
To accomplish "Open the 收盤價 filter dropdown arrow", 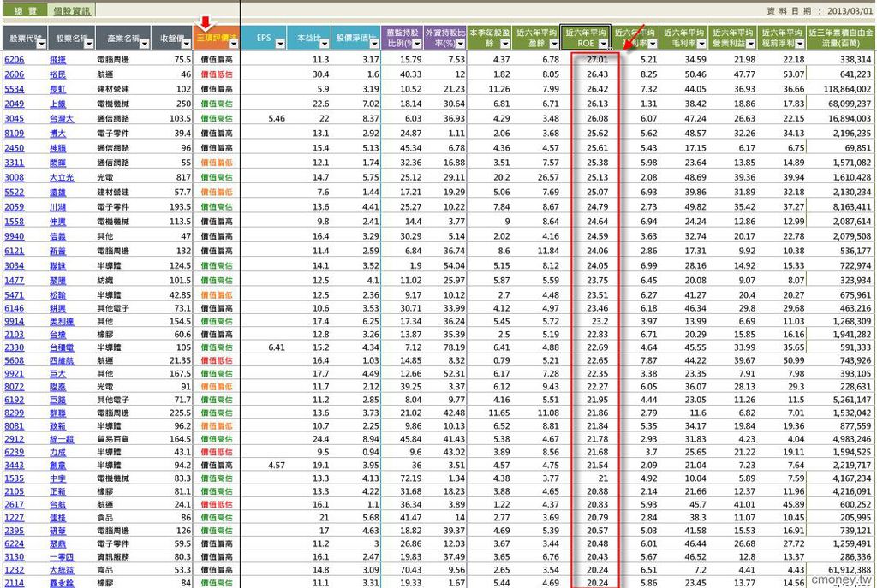I will pyautogui.click(x=186, y=44).
